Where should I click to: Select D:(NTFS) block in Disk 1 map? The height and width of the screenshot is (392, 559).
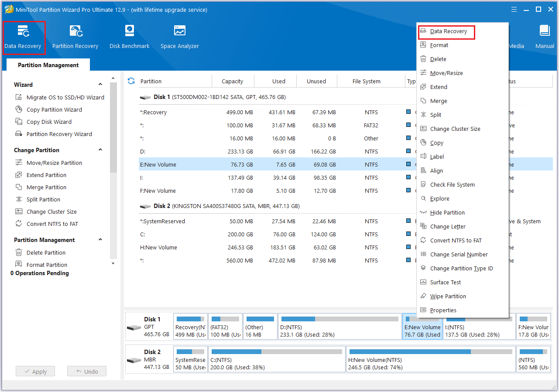(x=340, y=326)
